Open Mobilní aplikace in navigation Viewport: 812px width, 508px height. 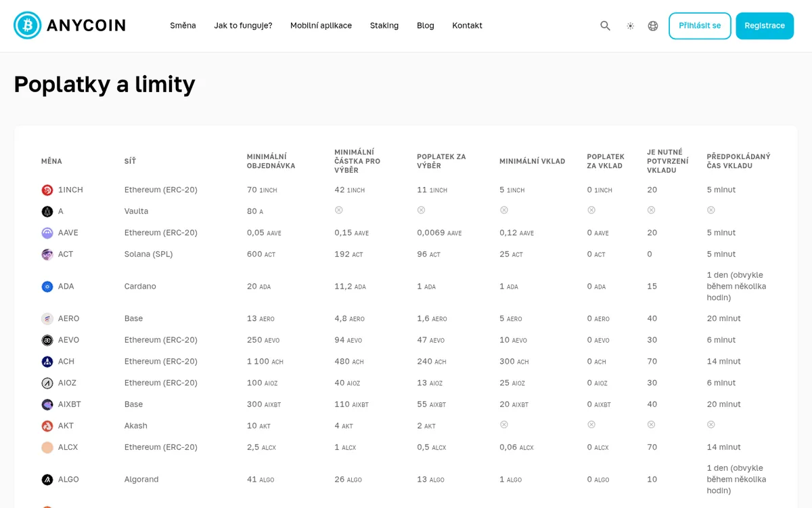[321, 26]
